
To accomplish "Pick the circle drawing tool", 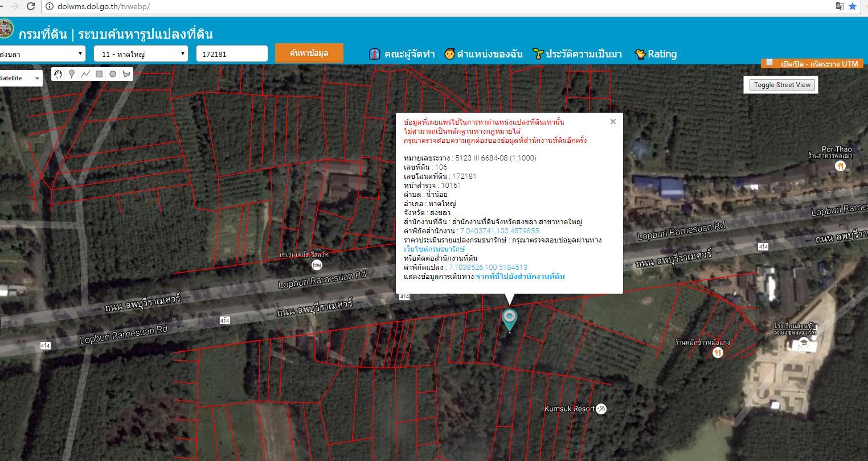I will coord(113,74).
